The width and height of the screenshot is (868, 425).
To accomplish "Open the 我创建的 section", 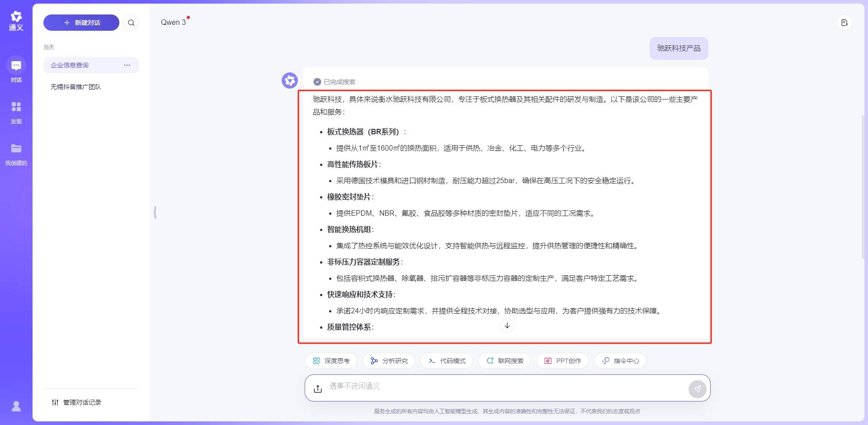I will tap(16, 154).
